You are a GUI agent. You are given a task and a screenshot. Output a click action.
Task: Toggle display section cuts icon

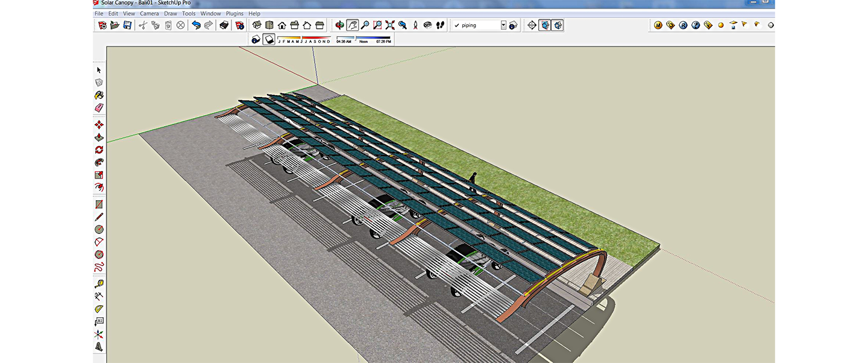[558, 25]
